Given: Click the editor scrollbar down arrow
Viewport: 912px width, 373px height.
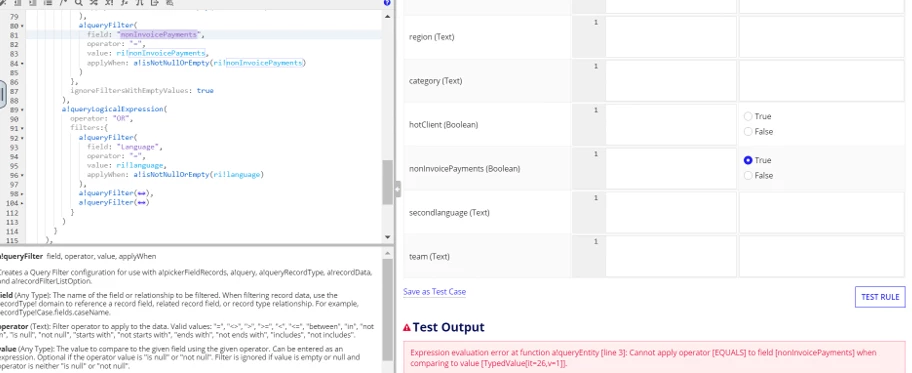Looking at the screenshot, I should (x=388, y=237).
